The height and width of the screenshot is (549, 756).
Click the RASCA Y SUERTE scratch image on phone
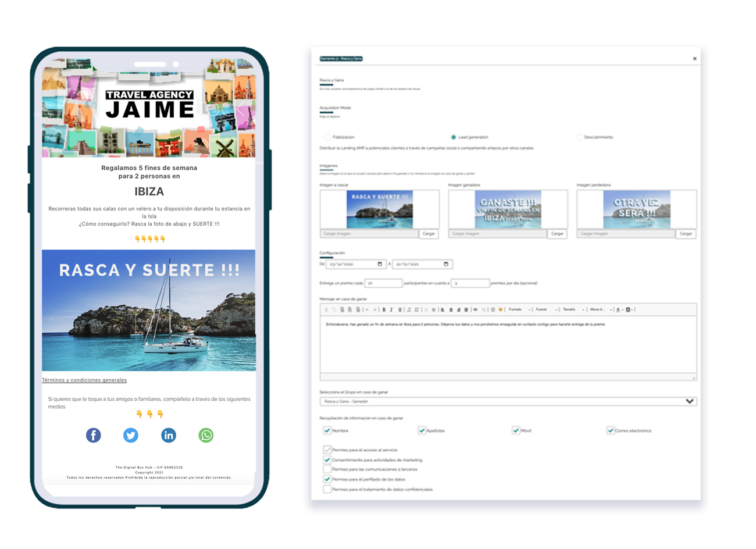148,310
